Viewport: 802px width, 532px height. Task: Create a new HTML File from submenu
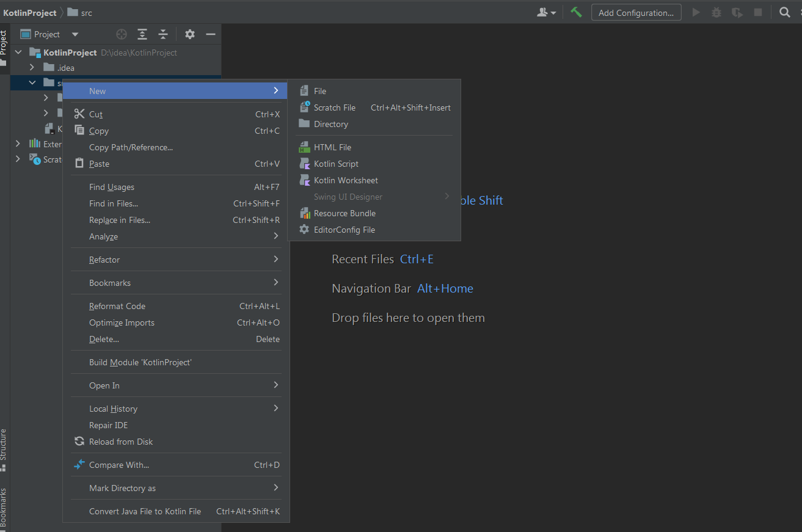[x=374, y=147]
